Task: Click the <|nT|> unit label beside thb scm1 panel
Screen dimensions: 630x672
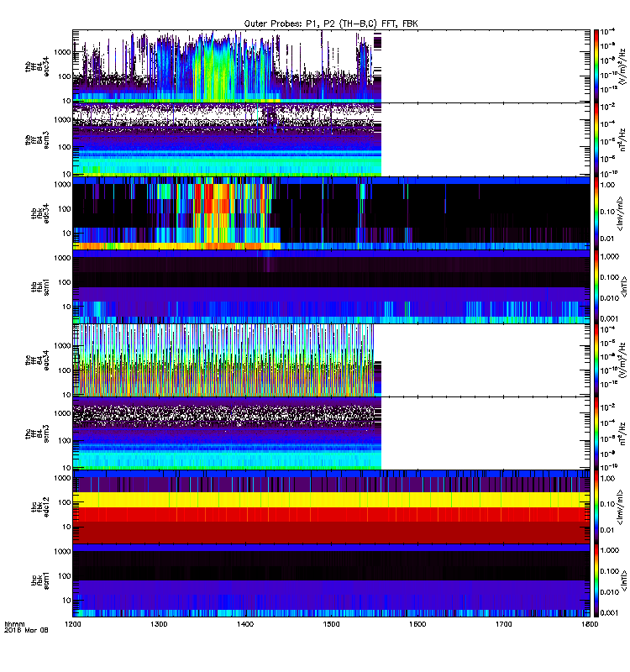Action: pos(623,287)
